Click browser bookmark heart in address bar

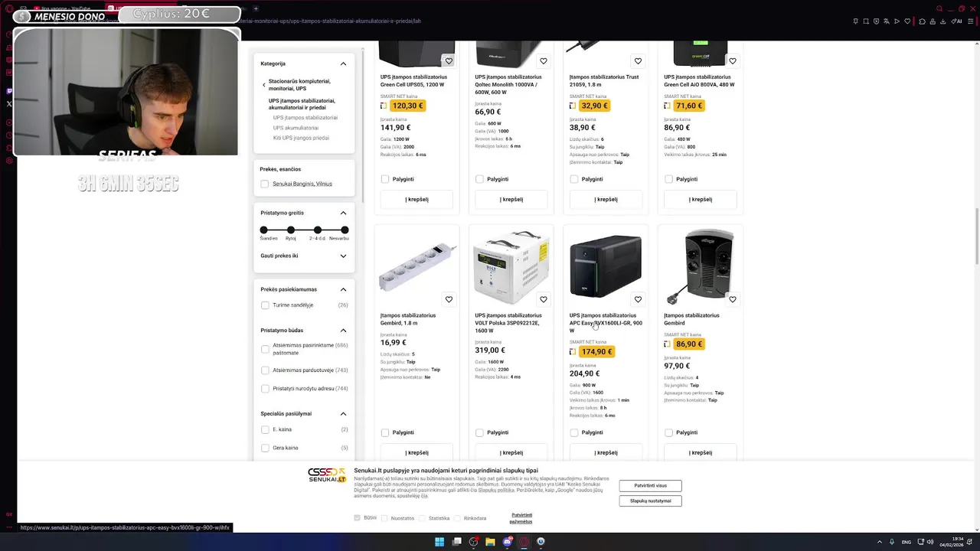[907, 21]
